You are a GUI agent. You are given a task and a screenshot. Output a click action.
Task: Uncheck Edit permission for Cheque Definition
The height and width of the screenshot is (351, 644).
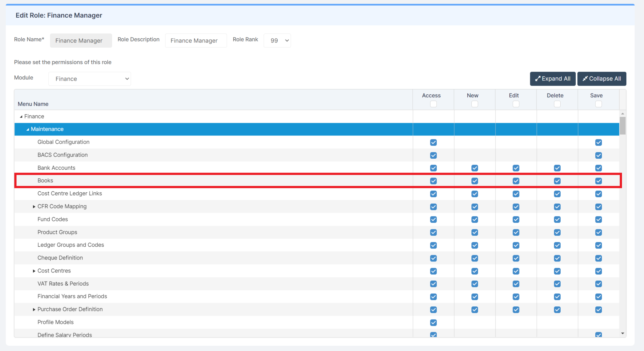pos(516,258)
